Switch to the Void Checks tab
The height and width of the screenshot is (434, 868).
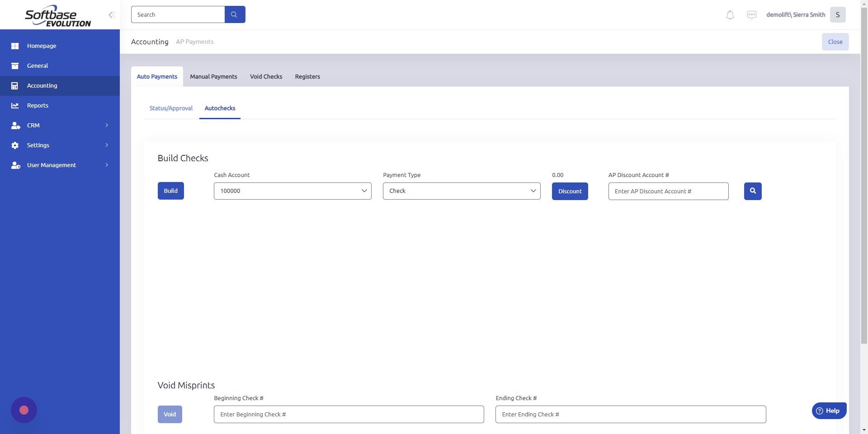point(266,76)
